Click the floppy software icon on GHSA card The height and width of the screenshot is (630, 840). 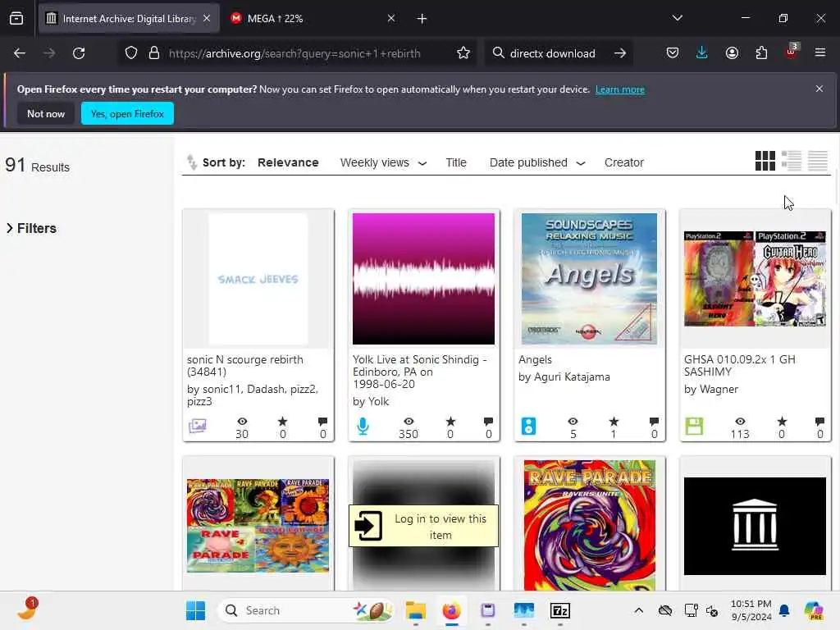694,427
